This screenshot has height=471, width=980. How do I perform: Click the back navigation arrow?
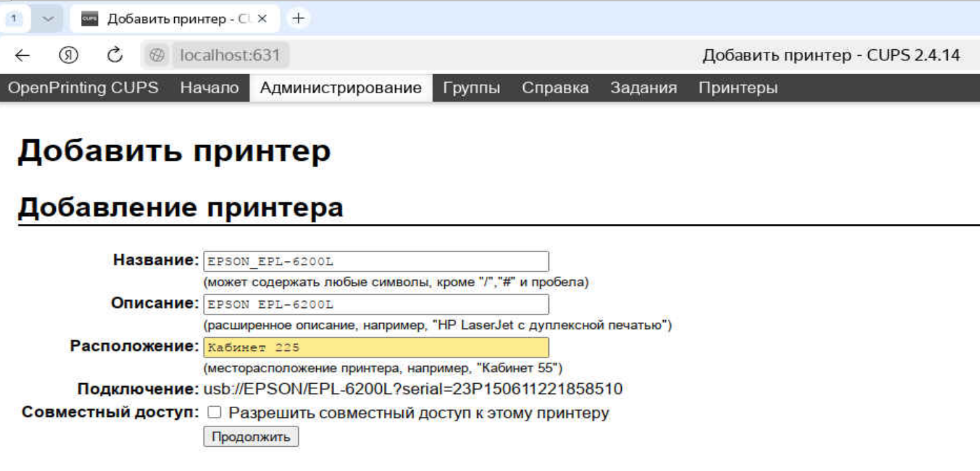(x=23, y=55)
